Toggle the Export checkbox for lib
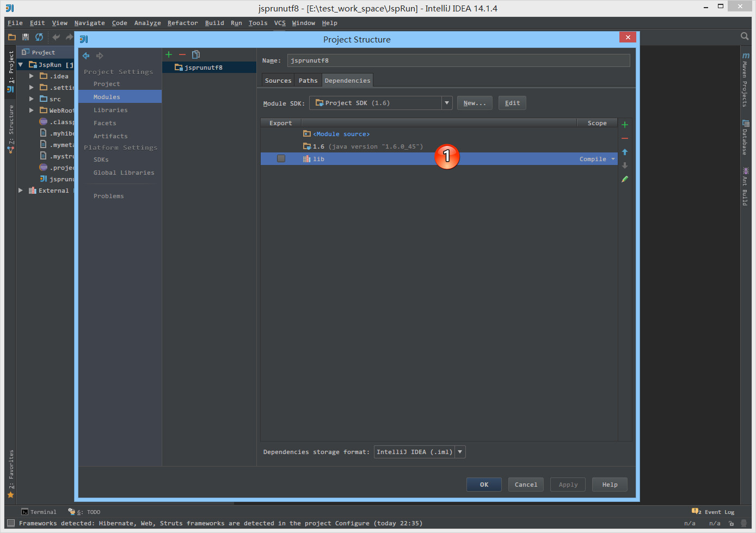Viewport: 756px width, 533px height. 281,158
